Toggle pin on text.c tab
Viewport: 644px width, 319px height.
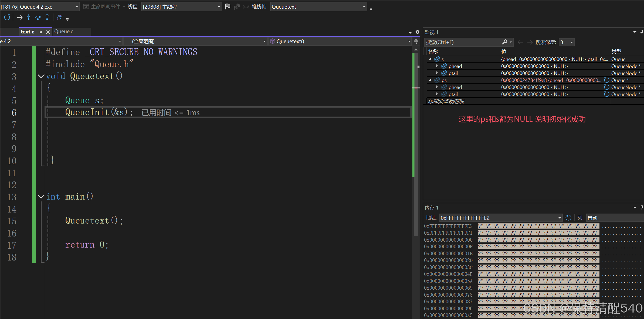coord(40,32)
